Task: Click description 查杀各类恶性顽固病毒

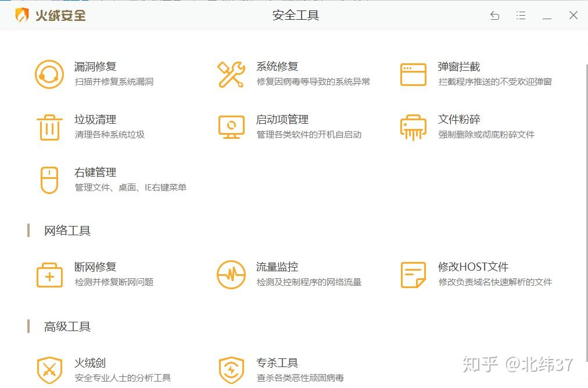Action: point(300,378)
